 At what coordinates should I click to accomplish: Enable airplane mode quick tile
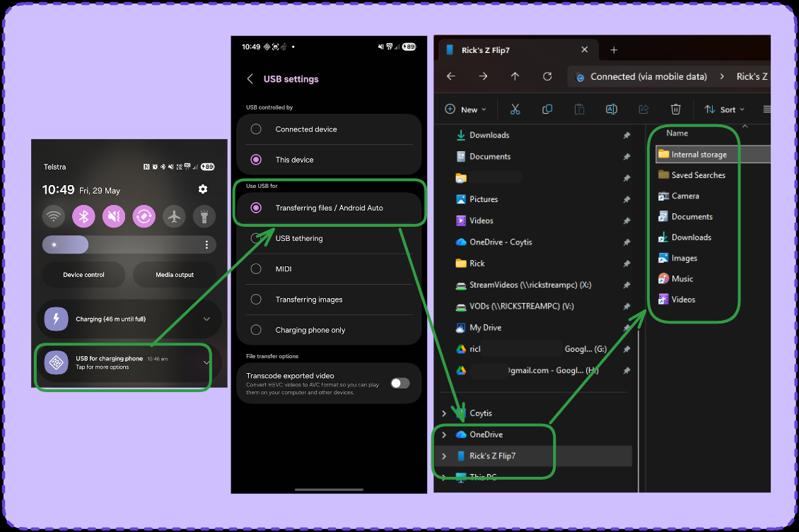click(174, 216)
